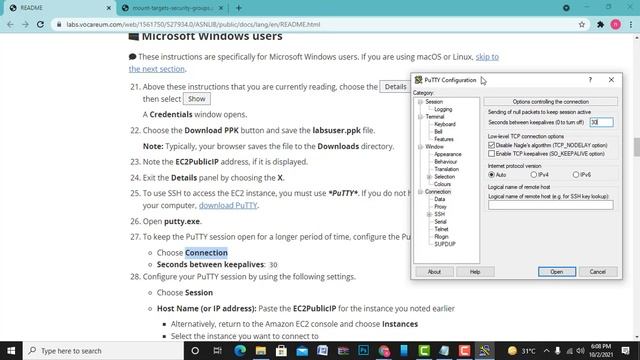640x360 pixels.
Task: Open volume control in system tray
Action: 581,351
